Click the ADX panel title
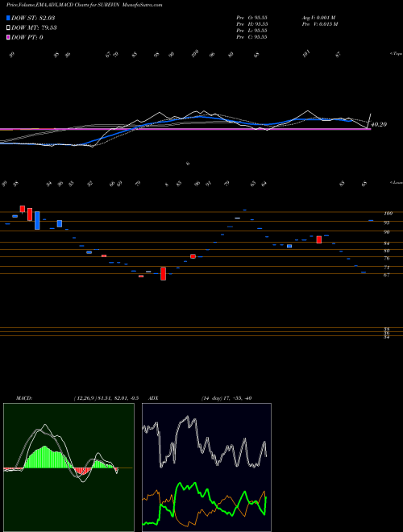 [154, 398]
